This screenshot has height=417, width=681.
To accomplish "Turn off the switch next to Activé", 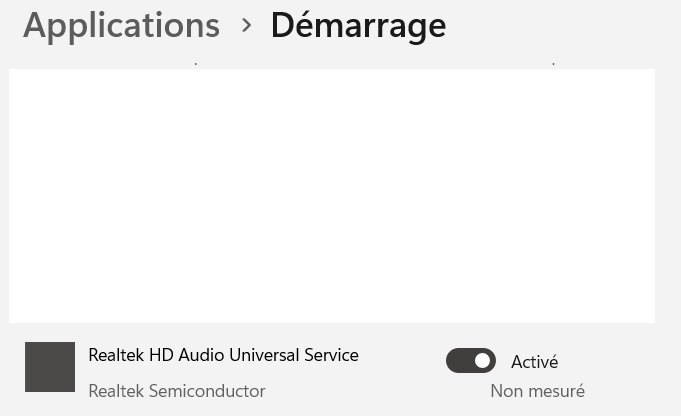I will [471, 361].
